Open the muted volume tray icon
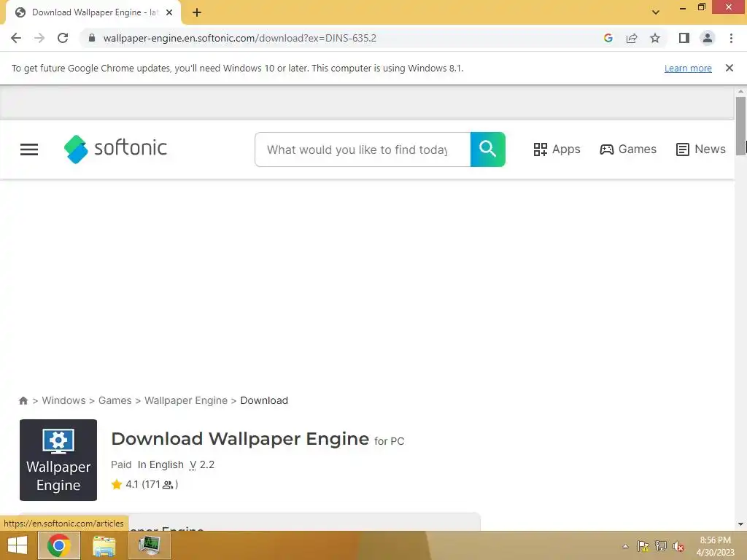The image size is (747, 560). 678,546
